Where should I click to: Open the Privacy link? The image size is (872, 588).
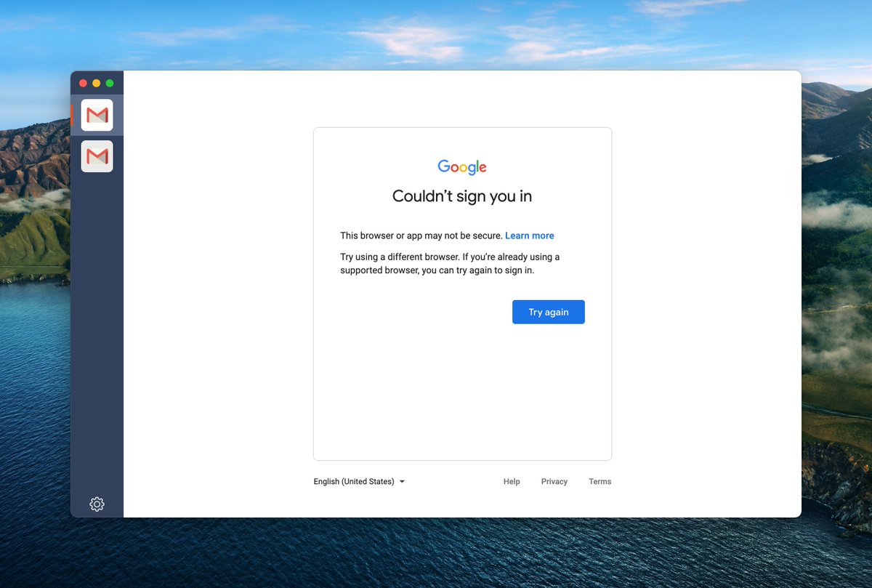[x=554, y=481]
